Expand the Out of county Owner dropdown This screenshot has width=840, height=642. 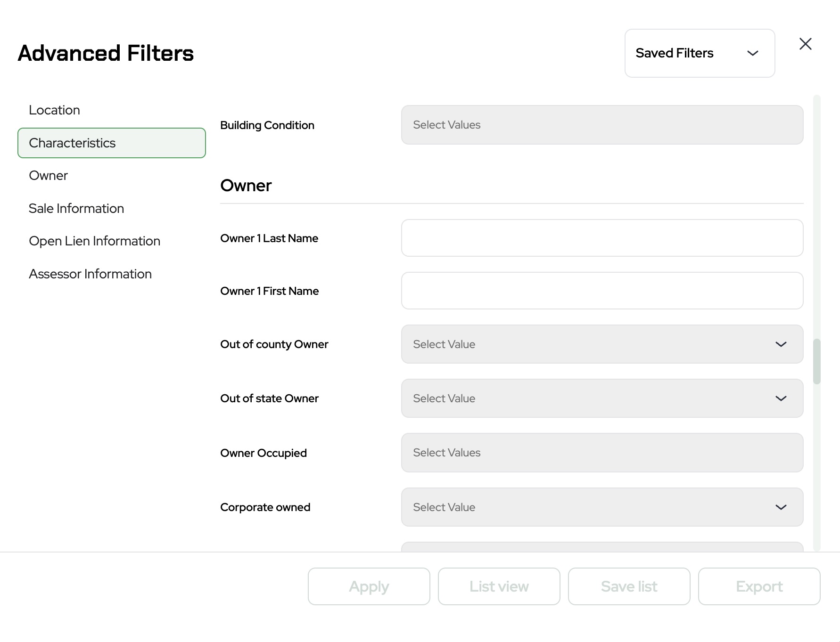602,344
